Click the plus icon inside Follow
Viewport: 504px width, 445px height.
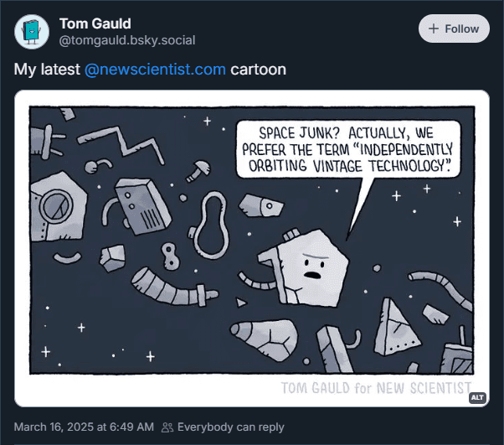(x=434, y=28)
